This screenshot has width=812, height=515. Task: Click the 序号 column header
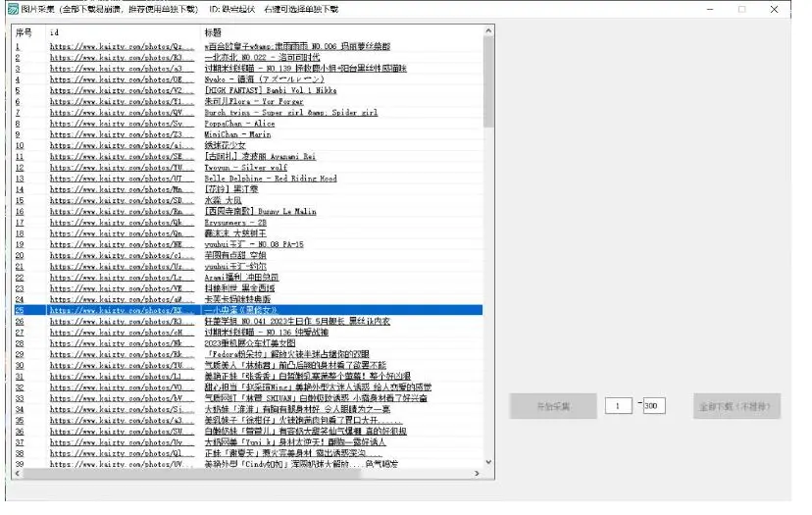pyautogui.click(x=24, y=32)
